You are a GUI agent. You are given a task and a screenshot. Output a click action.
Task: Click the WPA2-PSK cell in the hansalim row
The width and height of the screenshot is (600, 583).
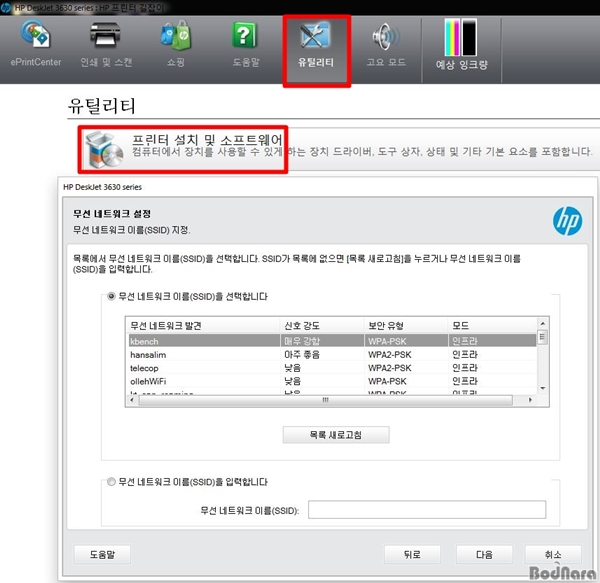[390, 355]
